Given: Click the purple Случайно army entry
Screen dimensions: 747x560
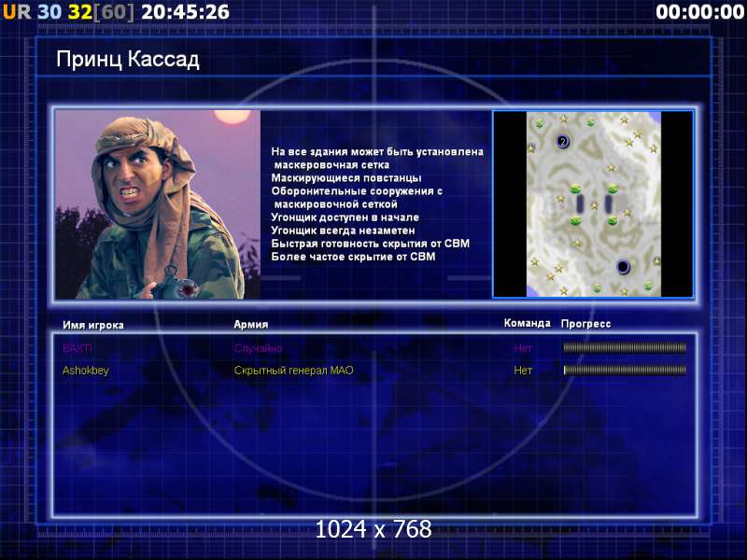Looking at the screenshot, I should [258, 348].
